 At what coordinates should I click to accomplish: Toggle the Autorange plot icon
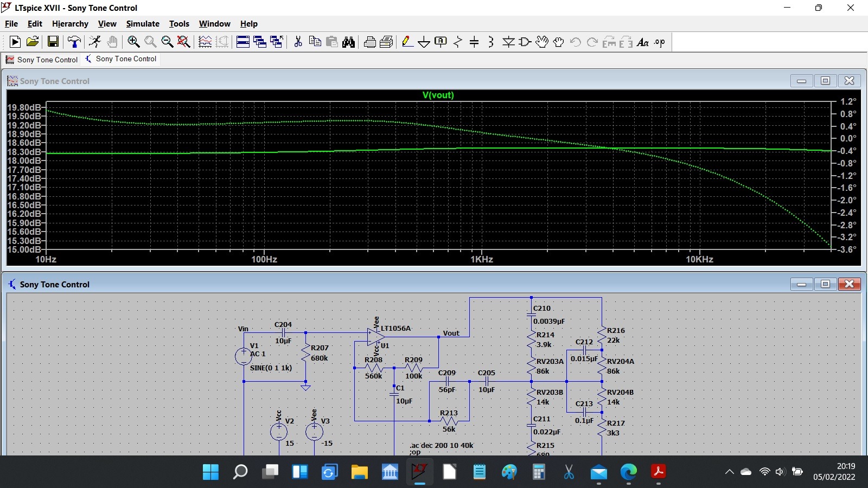(205, 42)
